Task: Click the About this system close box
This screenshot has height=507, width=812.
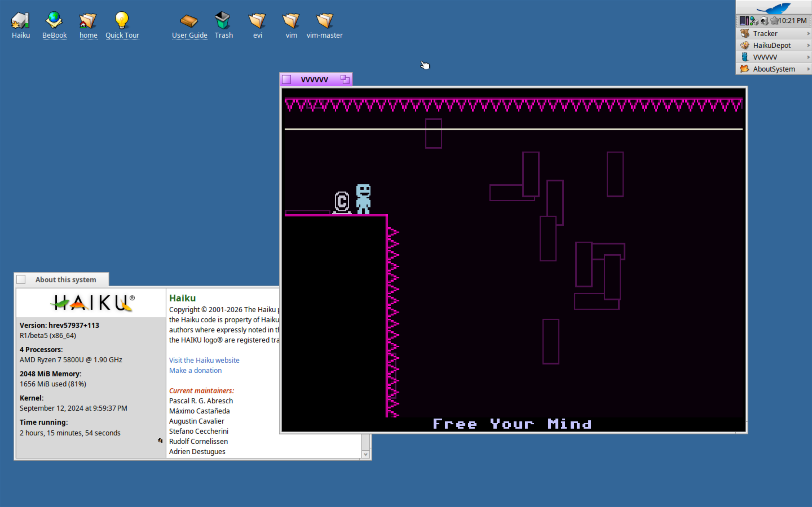Action: (21, 279)
